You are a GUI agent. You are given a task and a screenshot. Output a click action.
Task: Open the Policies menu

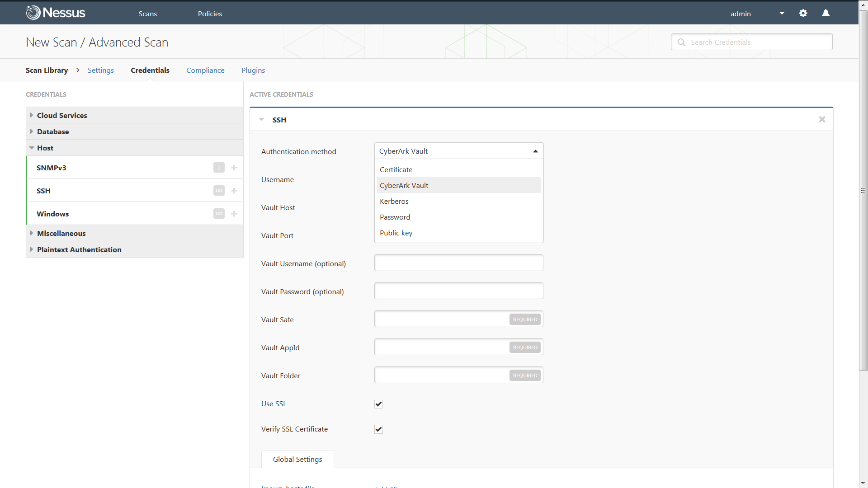[x=210, y=14]
